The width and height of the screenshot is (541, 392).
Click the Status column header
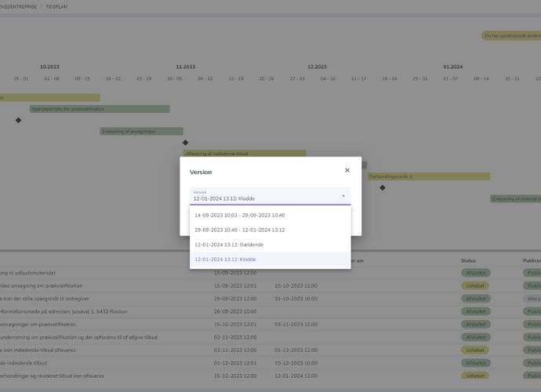469,260
